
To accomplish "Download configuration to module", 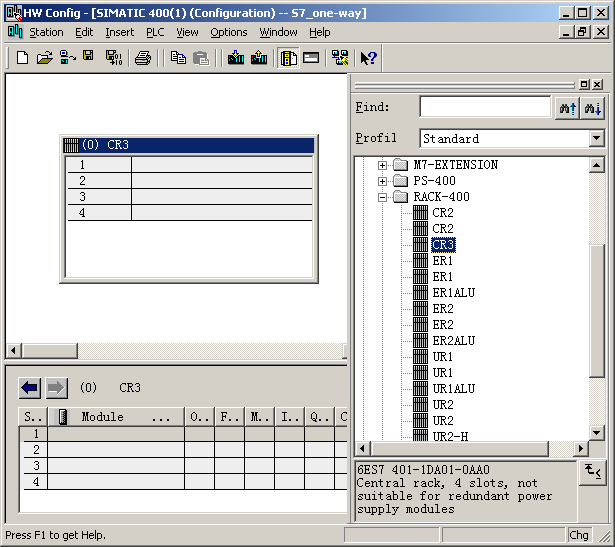I will pyautogui.click(x=236, y=58).
